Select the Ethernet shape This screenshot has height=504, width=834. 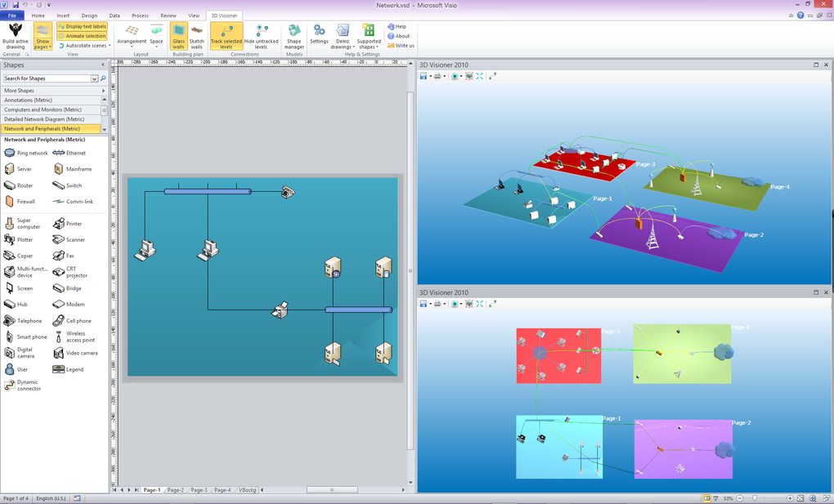click(69, 153)
